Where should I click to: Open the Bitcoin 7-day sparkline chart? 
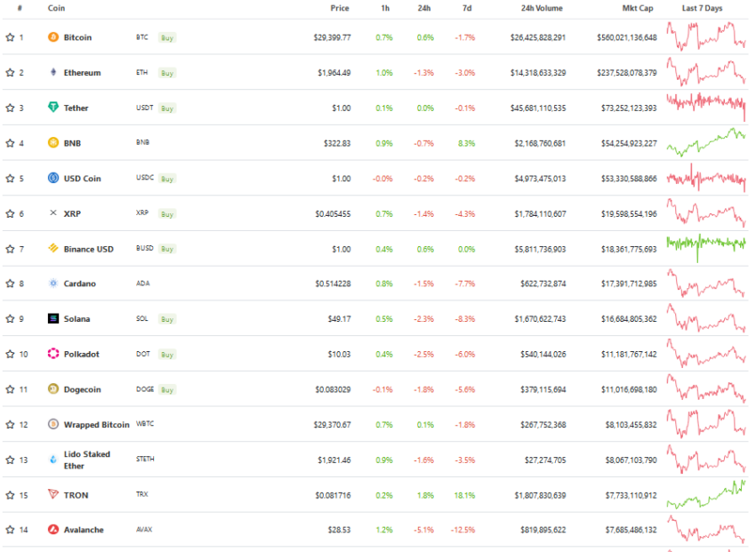[x=706, y=36]
